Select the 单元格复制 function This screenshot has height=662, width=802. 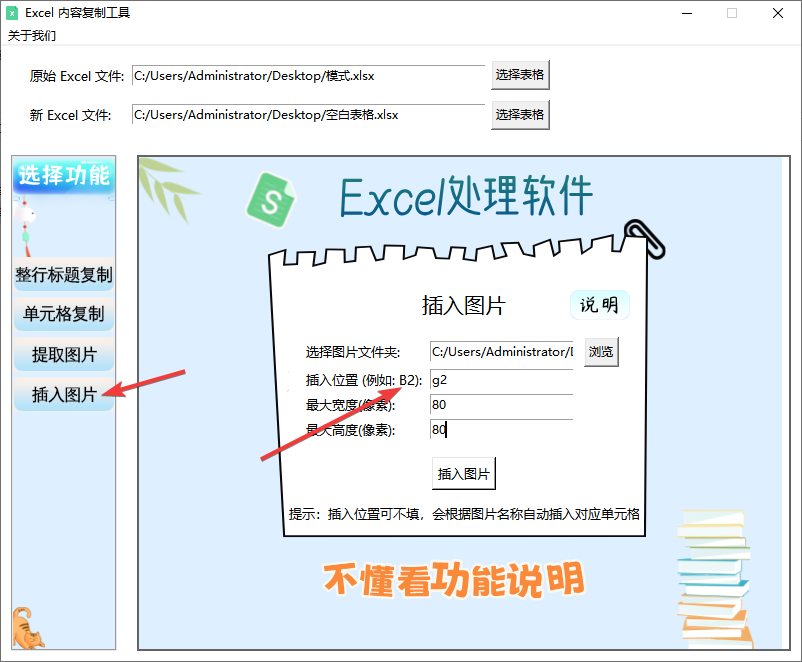coord(64,314)
